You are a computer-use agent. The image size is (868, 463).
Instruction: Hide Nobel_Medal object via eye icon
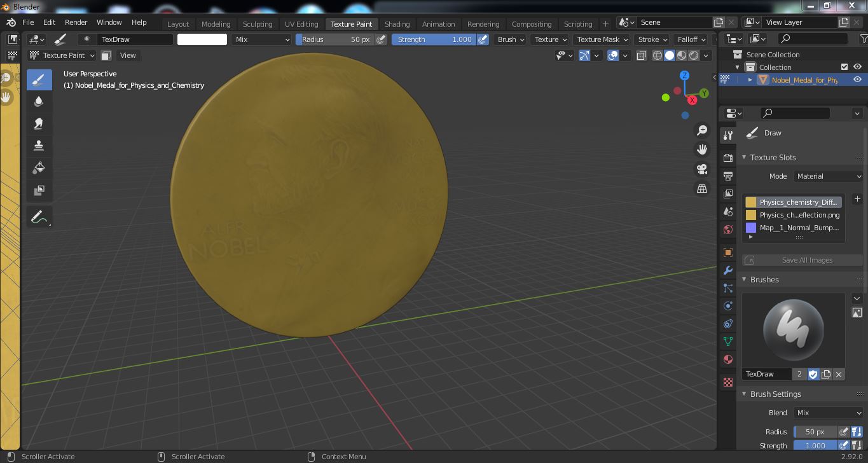click(857, 79)
